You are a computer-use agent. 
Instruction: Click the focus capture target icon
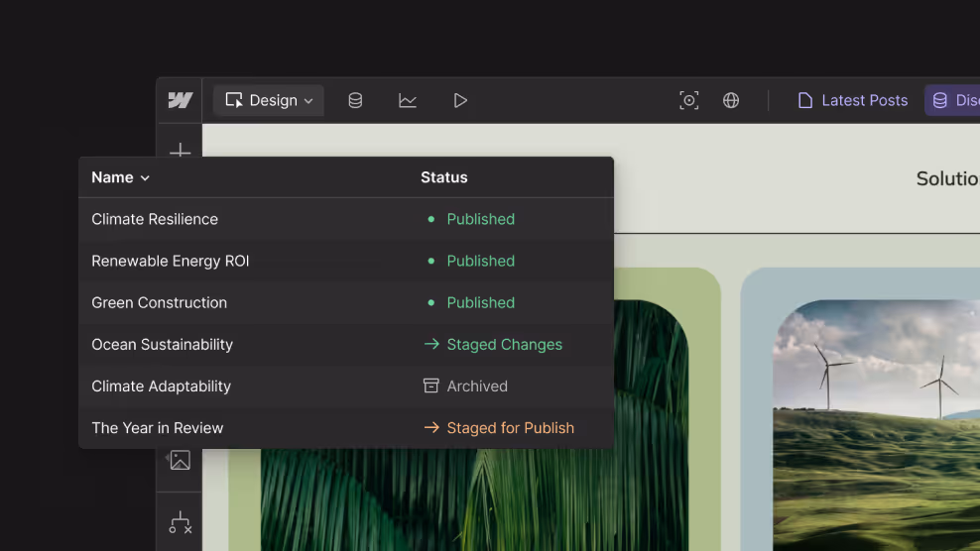(688, 100)
